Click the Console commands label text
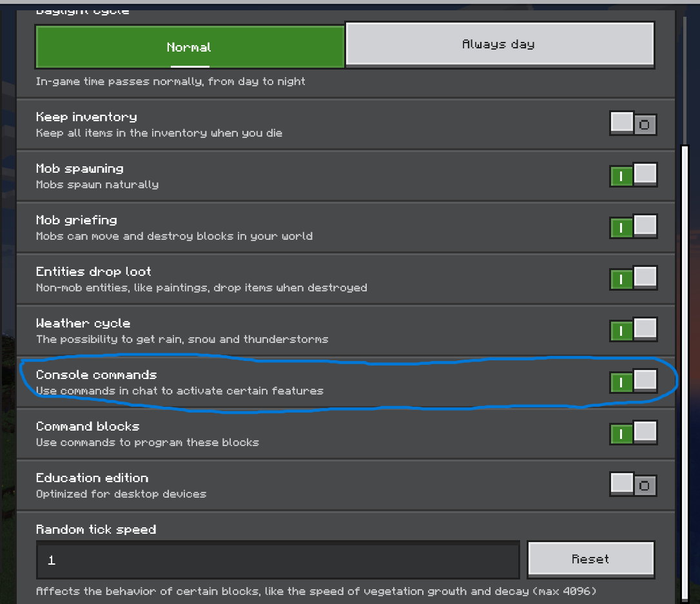700x604 pixels. (96, 375)
